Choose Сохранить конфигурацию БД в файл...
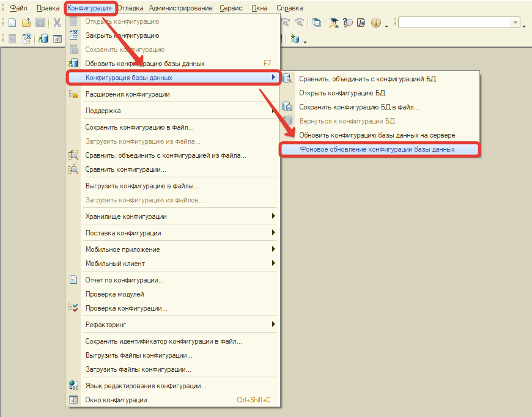Screen dimensions: 532x417 pyautogui.click(x=380, y=107)
